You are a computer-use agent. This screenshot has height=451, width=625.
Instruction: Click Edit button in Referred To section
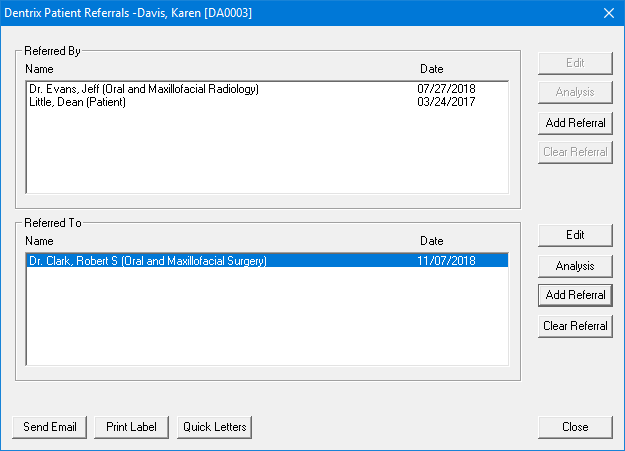tap(575, 235)
